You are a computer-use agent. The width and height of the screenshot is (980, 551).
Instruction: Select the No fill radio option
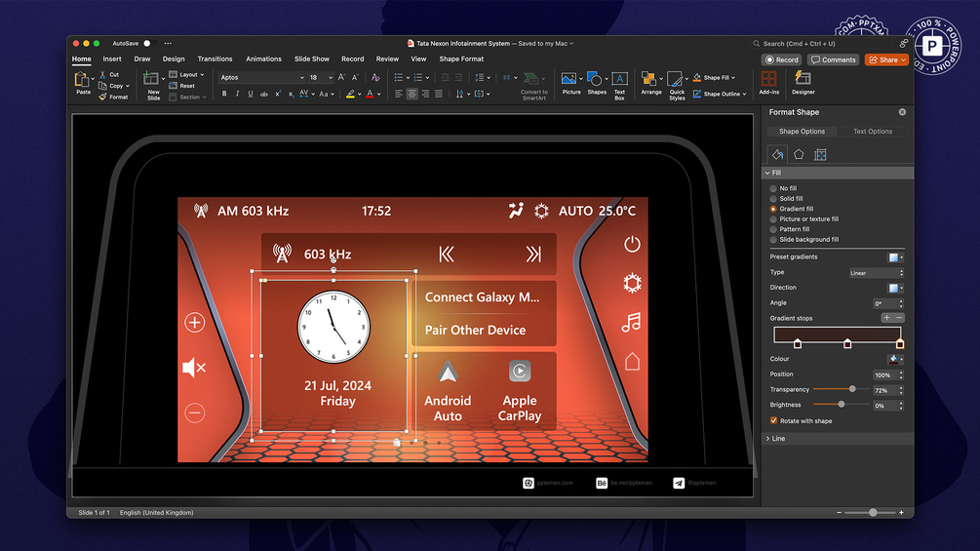click(x=773, y=188)
